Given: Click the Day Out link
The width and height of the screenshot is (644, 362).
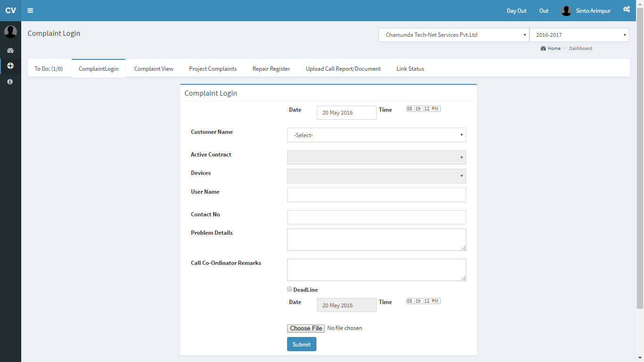Looking at the screenshot, I should (x=516, y=10).
